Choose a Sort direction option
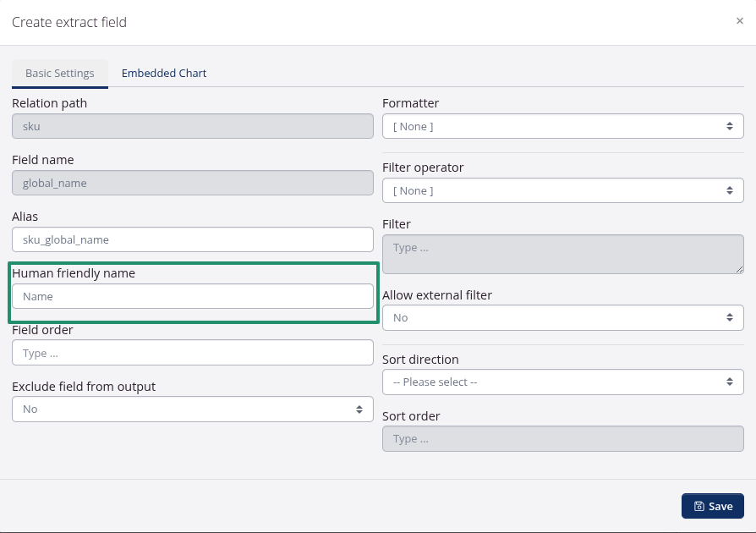 (x=562, y=382)
